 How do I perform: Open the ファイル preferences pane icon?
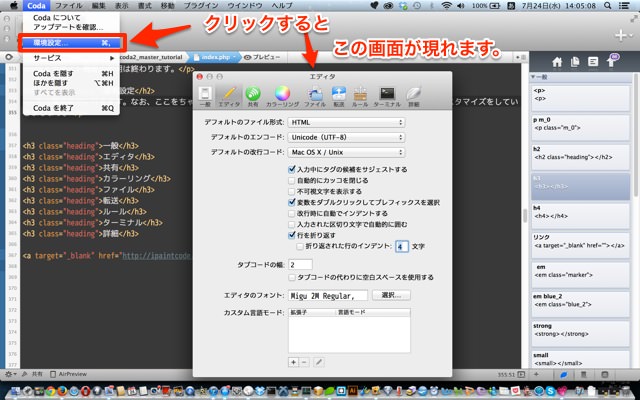[x=315, y=97]
